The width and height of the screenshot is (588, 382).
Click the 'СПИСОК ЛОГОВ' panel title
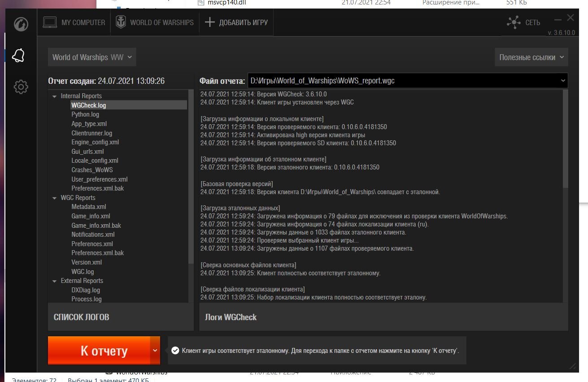tap(81, 317)
